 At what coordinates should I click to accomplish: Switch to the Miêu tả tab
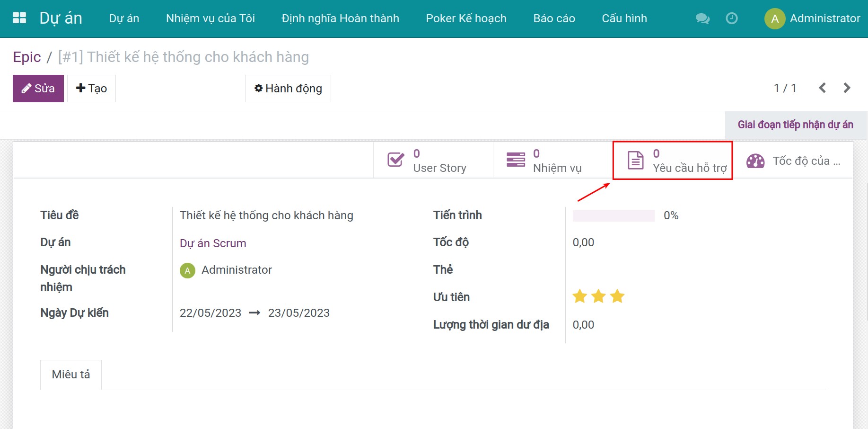click(x=70, y=375)
